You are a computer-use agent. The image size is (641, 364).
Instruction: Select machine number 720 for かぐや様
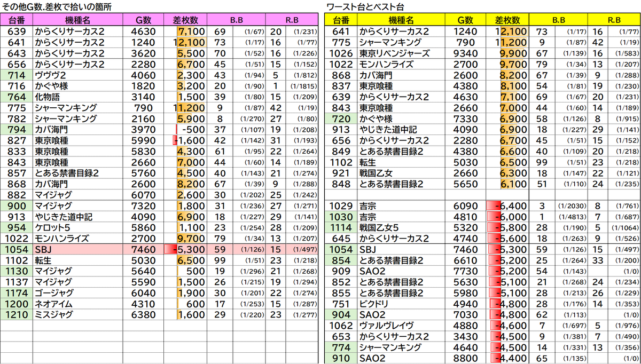coord(341,118)
